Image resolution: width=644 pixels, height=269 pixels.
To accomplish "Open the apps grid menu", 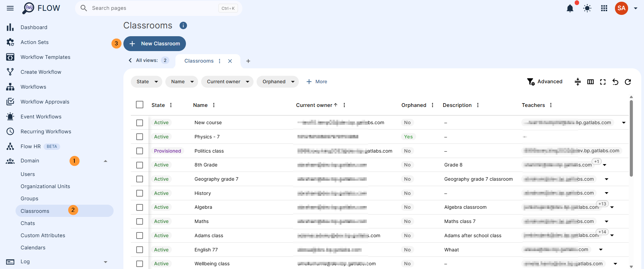I will coord(604,8).
